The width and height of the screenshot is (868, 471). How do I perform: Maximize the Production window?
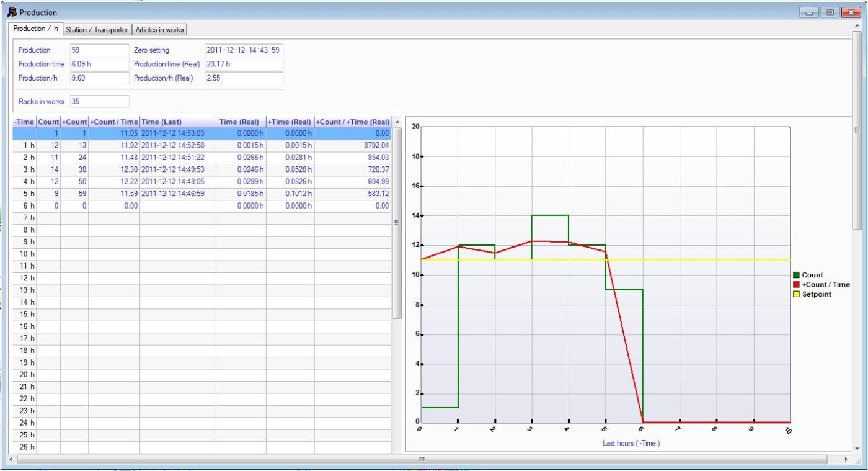830,12
